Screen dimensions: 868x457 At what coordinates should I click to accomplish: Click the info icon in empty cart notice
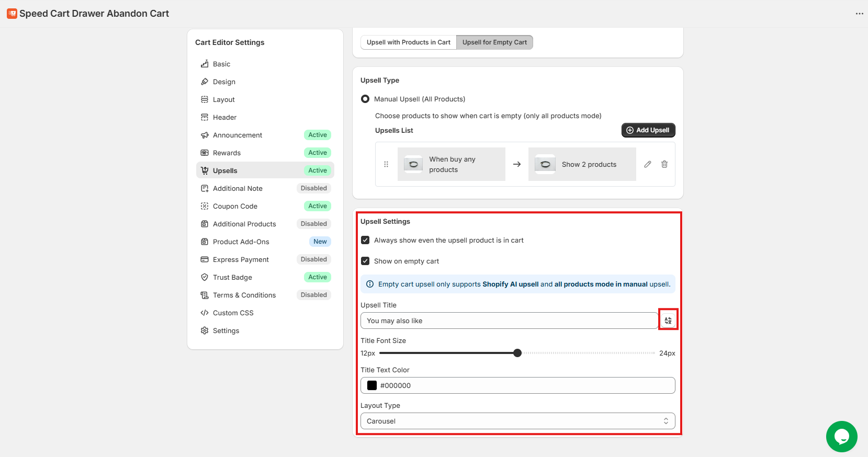pos(370,284)
